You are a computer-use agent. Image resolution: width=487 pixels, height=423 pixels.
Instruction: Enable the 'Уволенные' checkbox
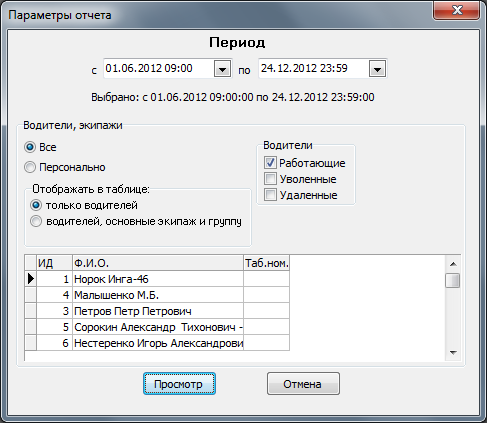click(x=270, y=179)
